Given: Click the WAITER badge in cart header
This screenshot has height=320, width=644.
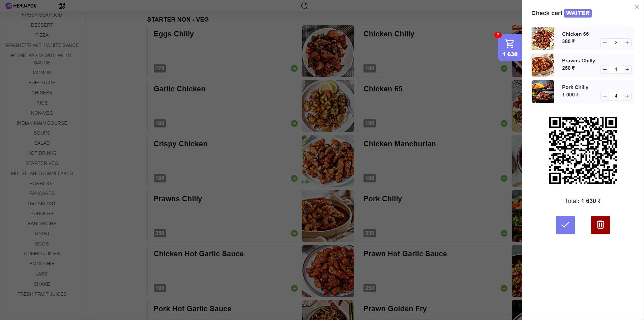Looking at the screenshot, I should pos(578,13).
